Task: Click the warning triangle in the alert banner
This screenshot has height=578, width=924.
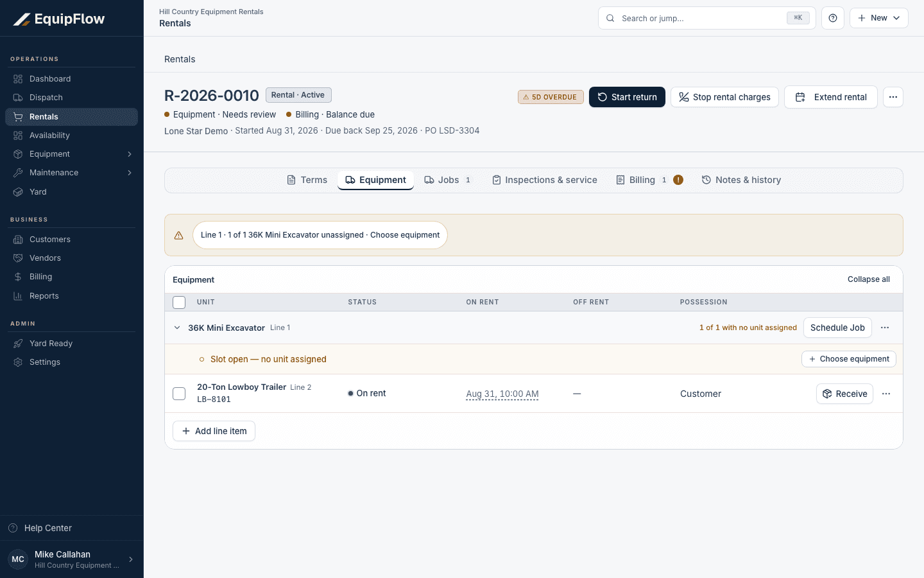Action: click(179, 235)
